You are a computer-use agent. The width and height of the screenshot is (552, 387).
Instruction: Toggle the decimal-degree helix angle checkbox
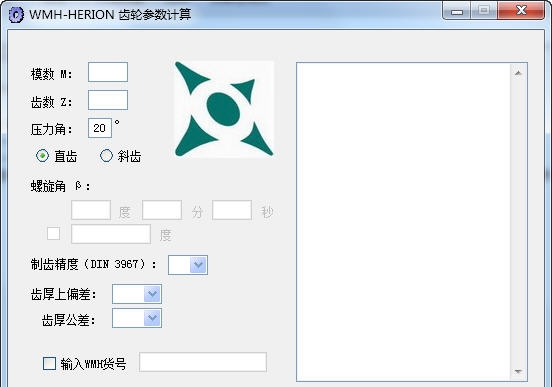tap(54, 233)
